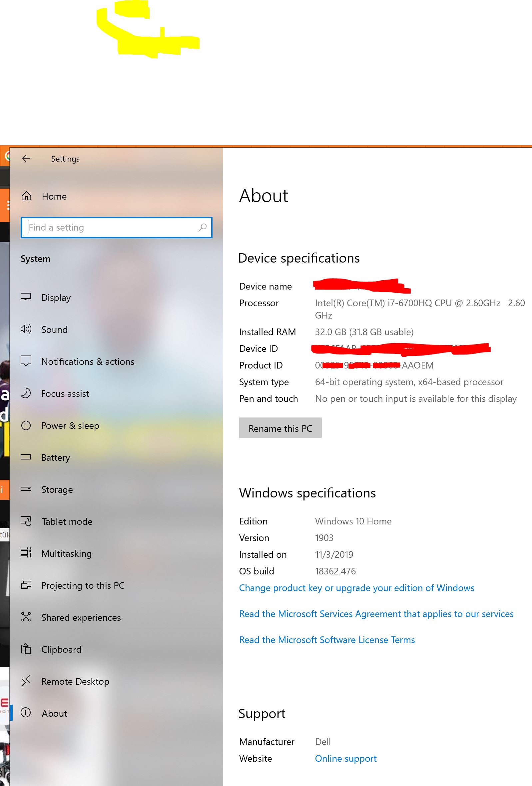This screenshot has height=786, width=532.
Task: Select About in sidebar
Action: pyautogui.click(x=54, y=713)
